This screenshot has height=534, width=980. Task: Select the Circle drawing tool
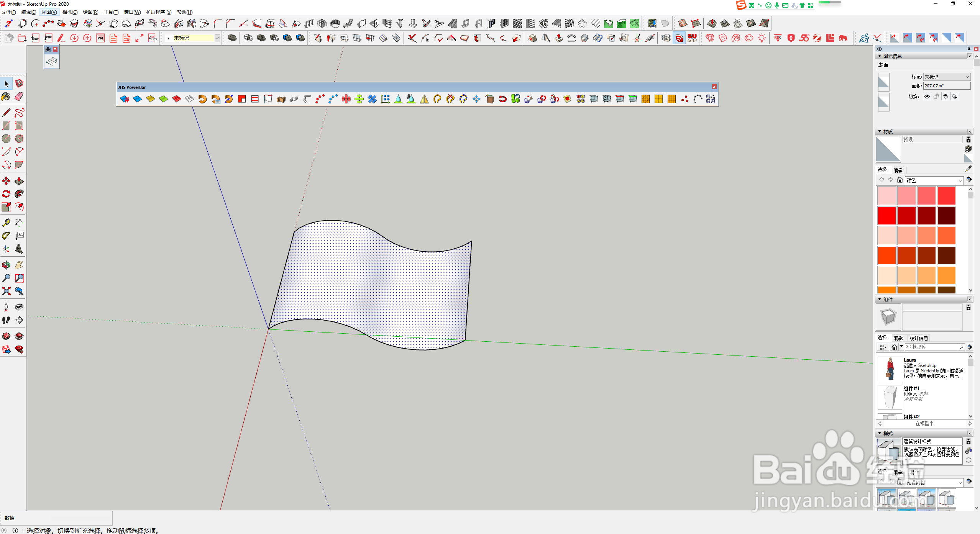[6, 139]
